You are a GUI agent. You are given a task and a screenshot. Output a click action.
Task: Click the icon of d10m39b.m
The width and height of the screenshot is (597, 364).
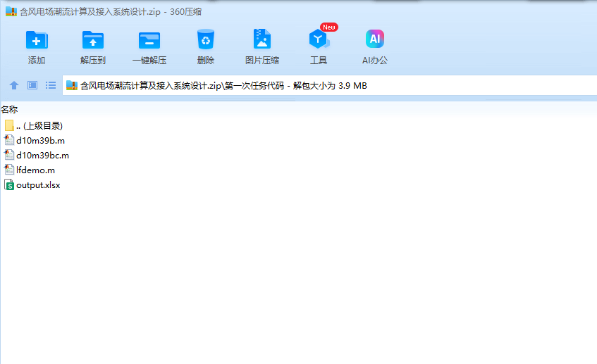click(x=9, y=140)
